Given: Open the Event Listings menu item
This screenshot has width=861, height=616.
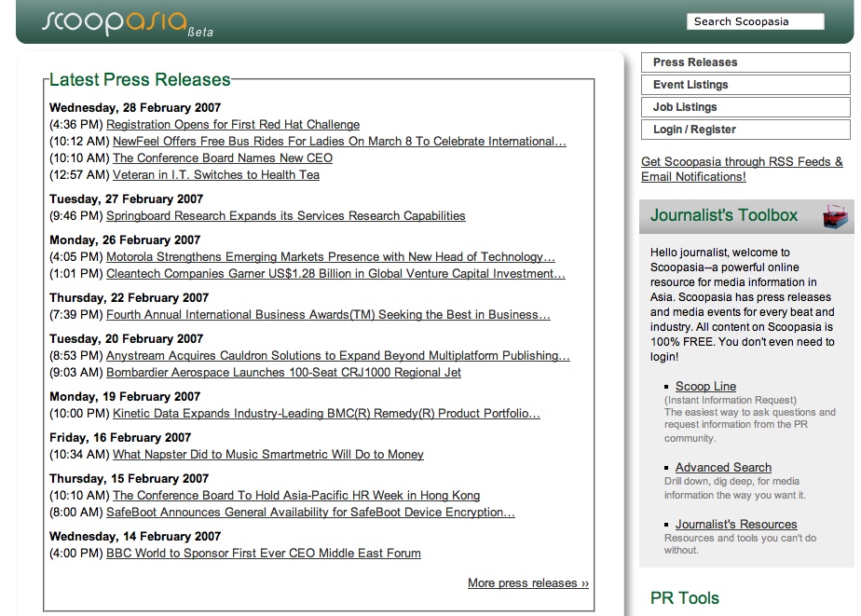Looking at the screenshot, I should click(745, 85).
